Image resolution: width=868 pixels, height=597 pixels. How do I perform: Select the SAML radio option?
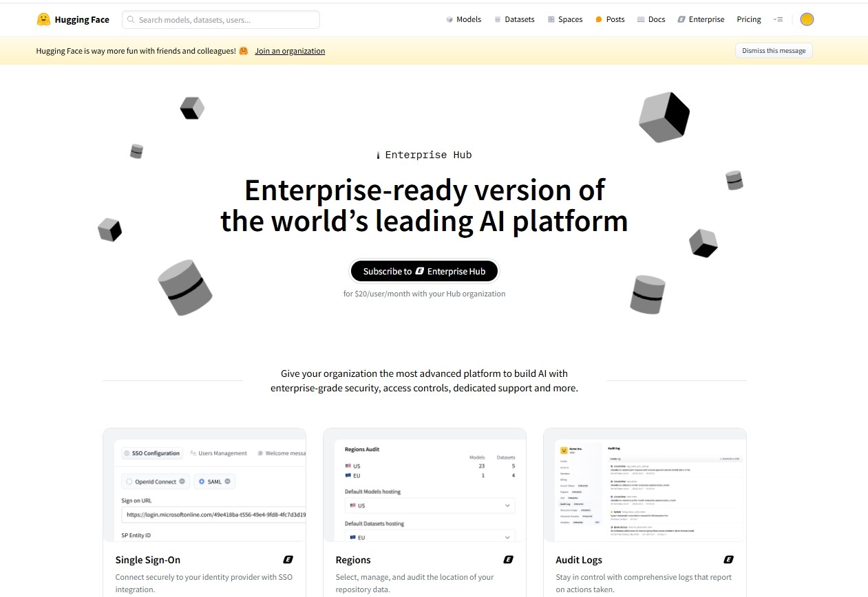click(x=200, y=481)
